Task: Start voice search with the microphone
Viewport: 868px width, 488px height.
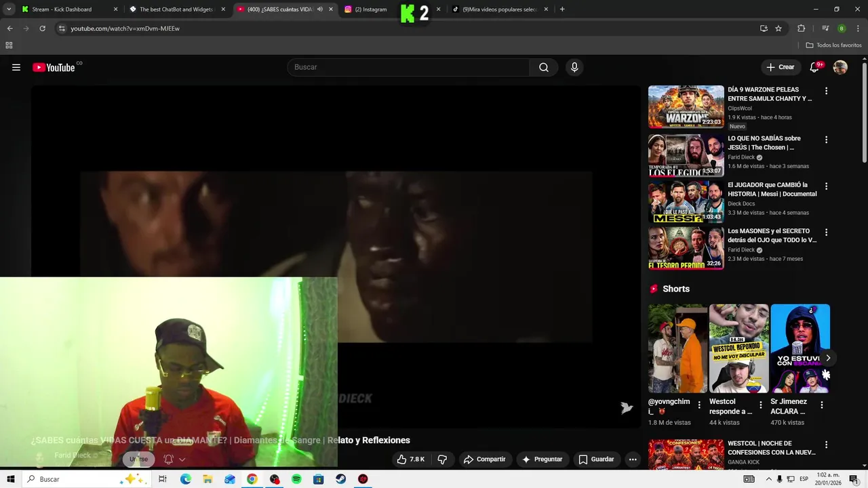Action: pos(574,67)
